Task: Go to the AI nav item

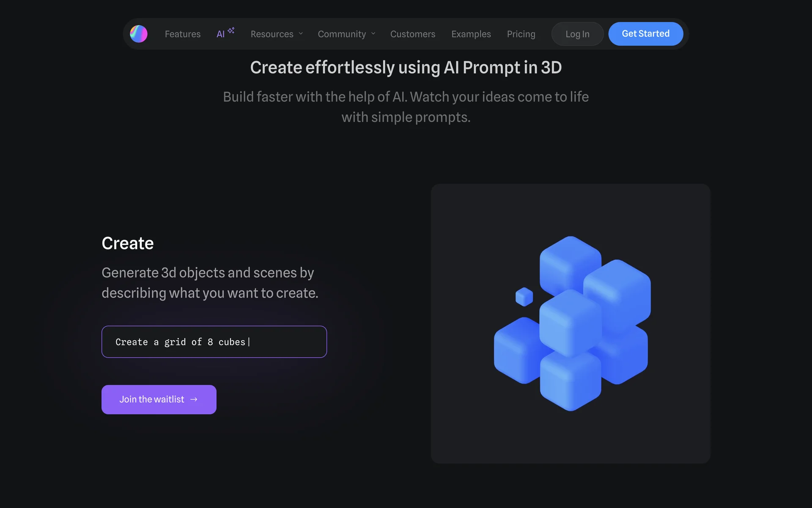Action: click(220, 34)
